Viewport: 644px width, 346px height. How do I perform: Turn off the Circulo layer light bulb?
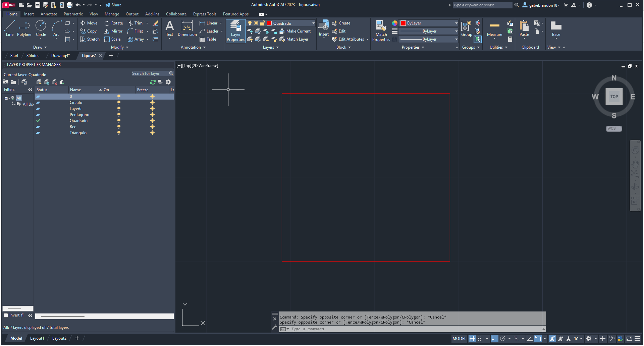point(119,103)
